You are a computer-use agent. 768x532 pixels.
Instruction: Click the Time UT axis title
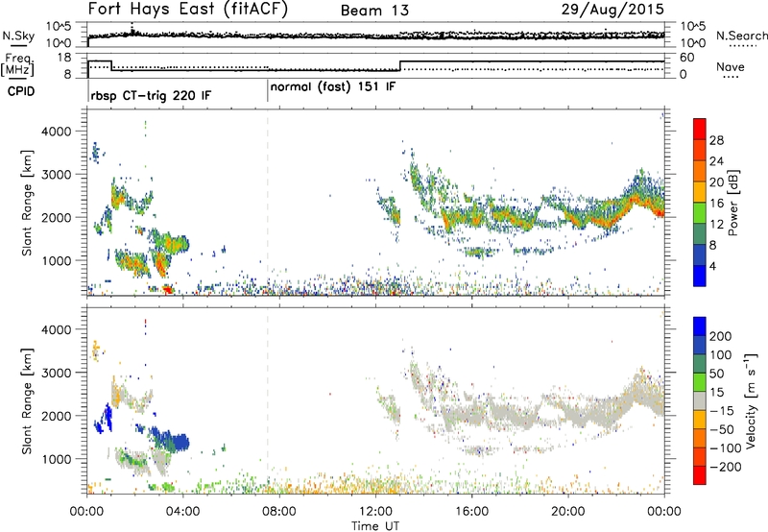[375, 526]
